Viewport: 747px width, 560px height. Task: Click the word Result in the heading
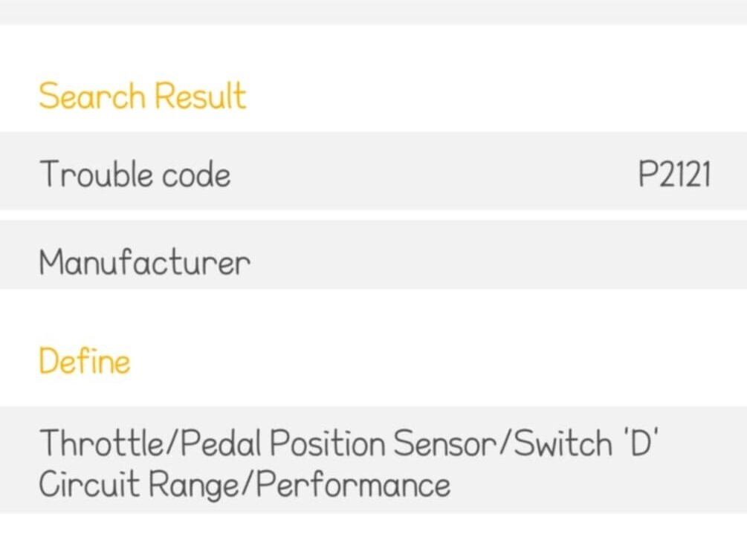pos(200,97)
